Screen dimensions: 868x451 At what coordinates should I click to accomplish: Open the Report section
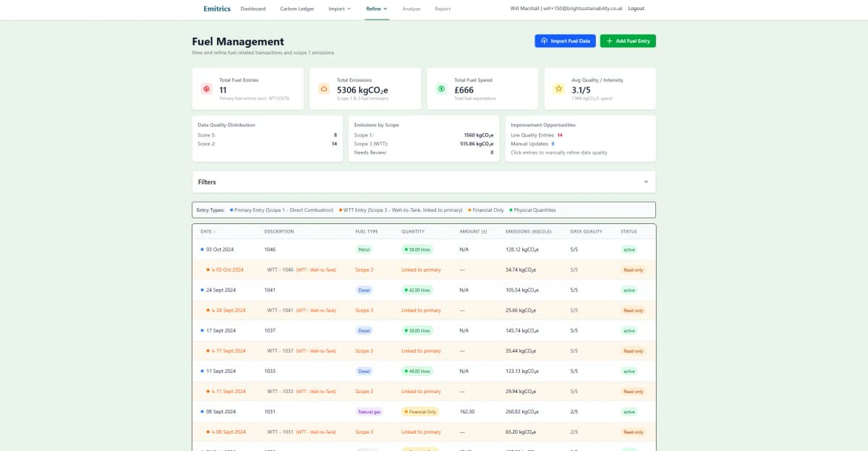(443, 9)
